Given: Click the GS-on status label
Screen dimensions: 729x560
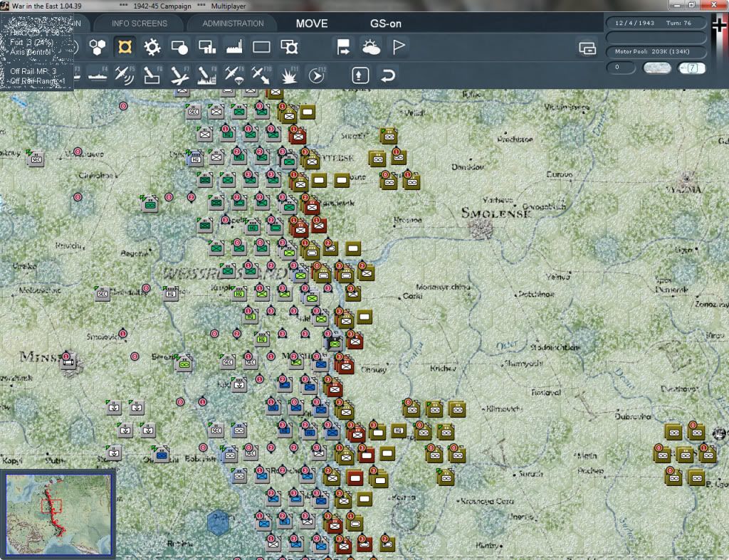Looking at the screenshot, I should (x=386, y=23).
